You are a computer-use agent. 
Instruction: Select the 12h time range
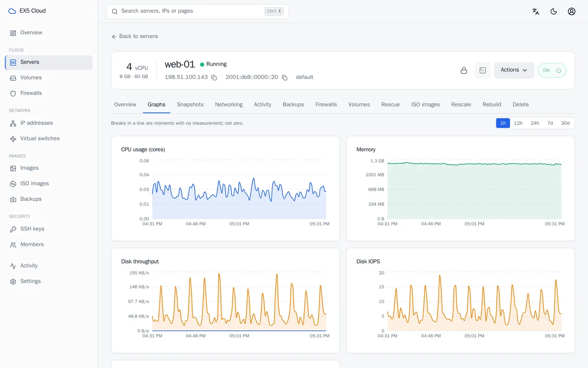tap(518, 123)
